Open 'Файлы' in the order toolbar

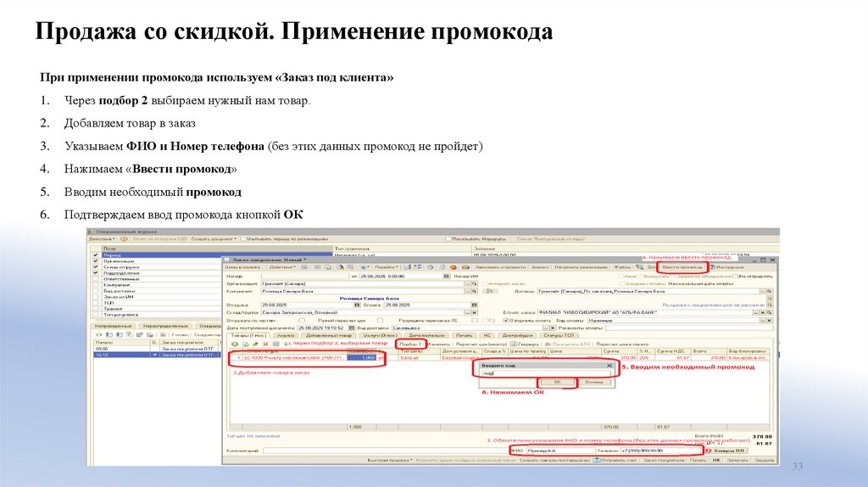coord(622,267)
